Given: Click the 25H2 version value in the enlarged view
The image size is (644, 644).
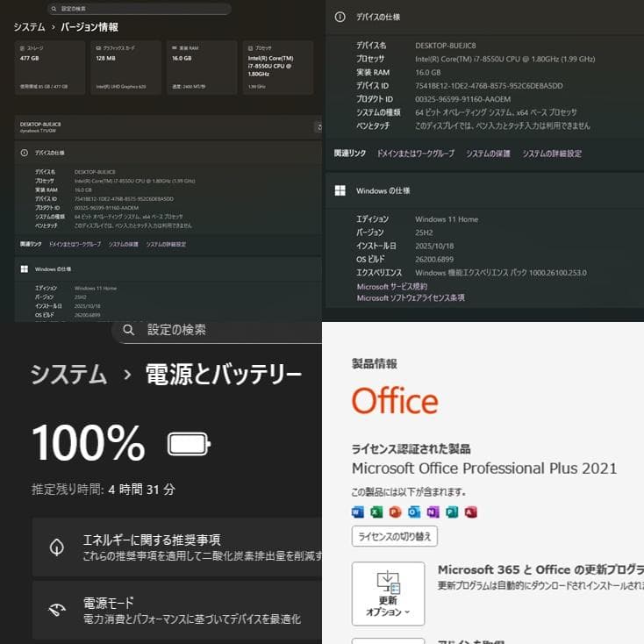Looking at the screenshot, I should 424,233.
